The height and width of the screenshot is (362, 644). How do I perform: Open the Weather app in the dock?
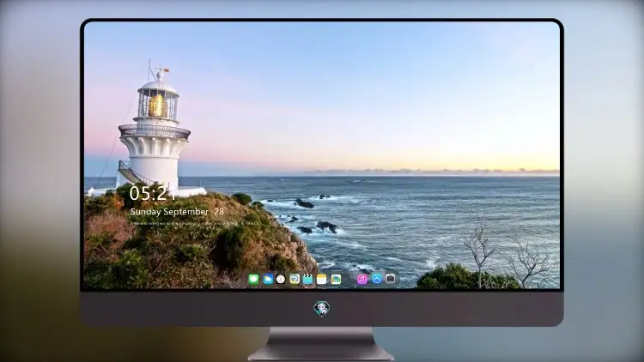268,280
